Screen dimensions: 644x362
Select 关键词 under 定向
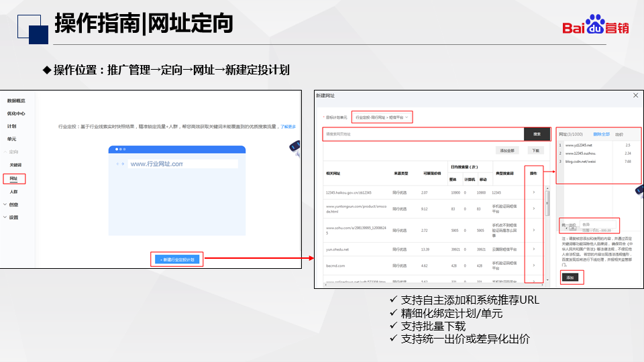(15, 165)
